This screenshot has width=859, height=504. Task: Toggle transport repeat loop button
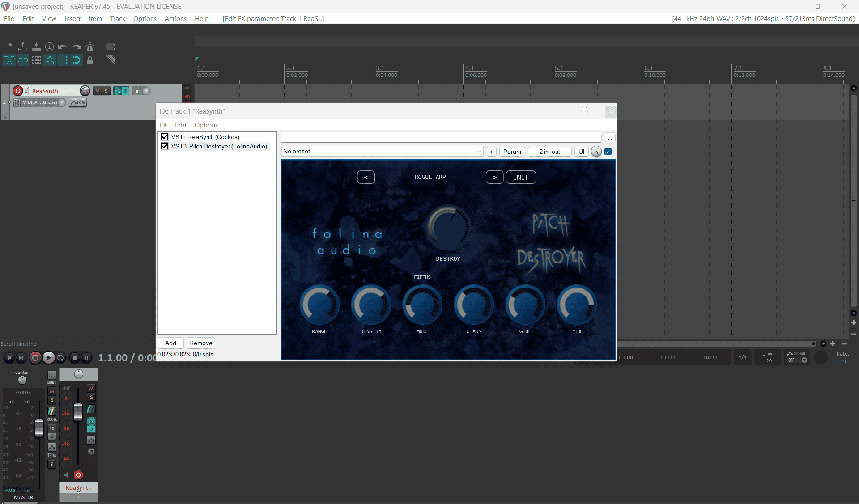click(61, 358)
